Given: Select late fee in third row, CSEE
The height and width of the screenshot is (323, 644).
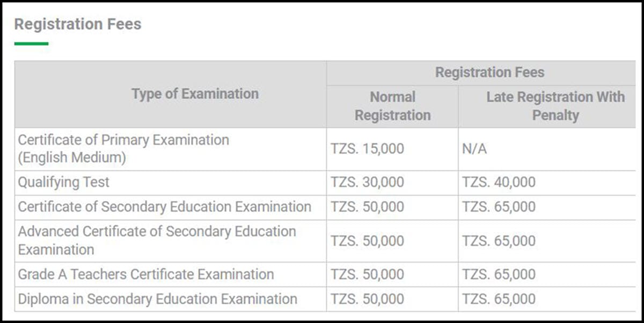Looking at the screenshot, I should (x=499, y=207).
